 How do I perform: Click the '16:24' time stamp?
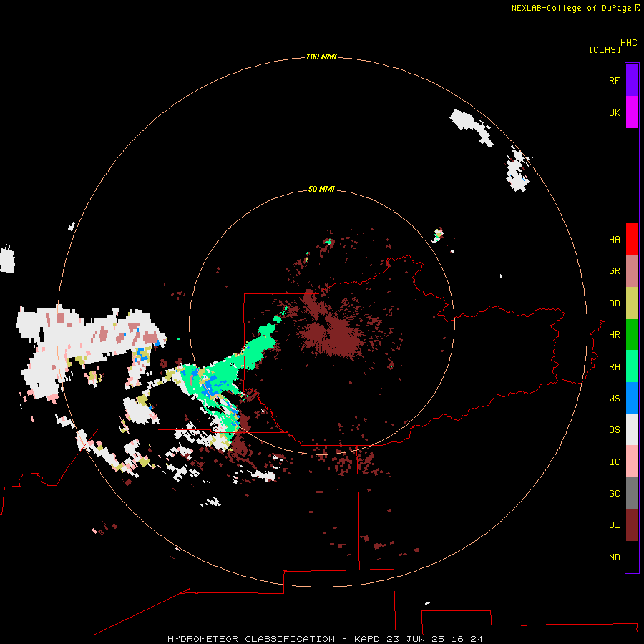pyautogui.click(x=467, y=639)
